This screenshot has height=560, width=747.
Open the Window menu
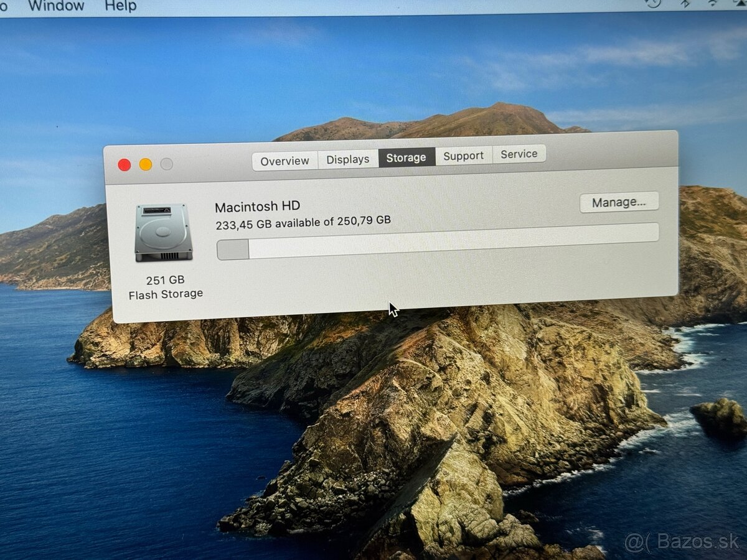(x=57, y=5)
